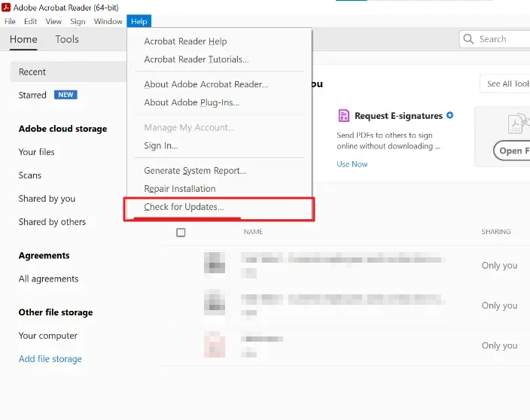Open Shared by you
Image resolution: width=530 pixels, height=420 pixels.
coord(47,199)
